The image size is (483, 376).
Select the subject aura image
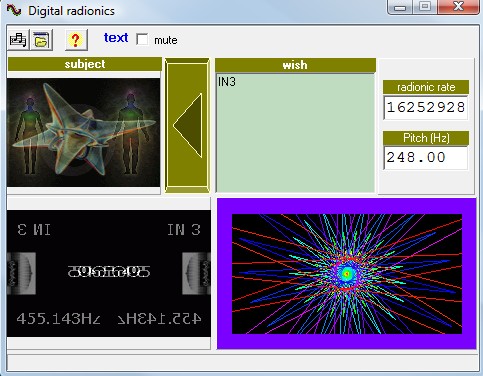(83, 132)
